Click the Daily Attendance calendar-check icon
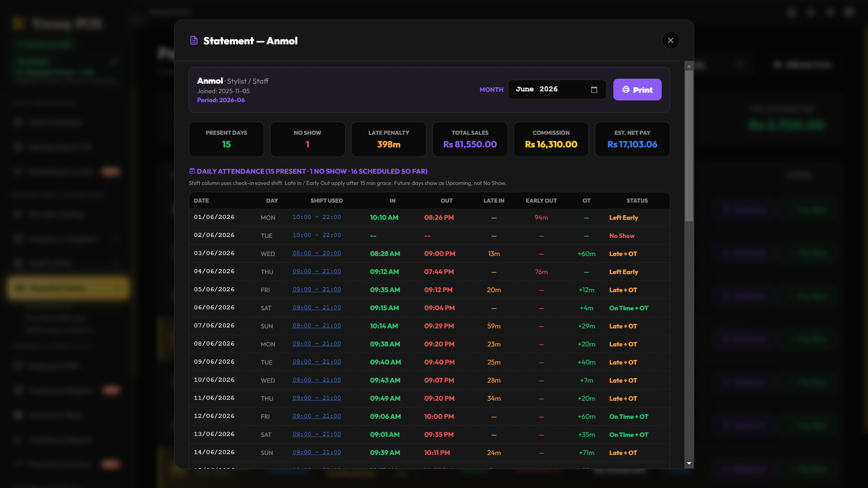This screenshot has width=868, height=488. [192, 171]
